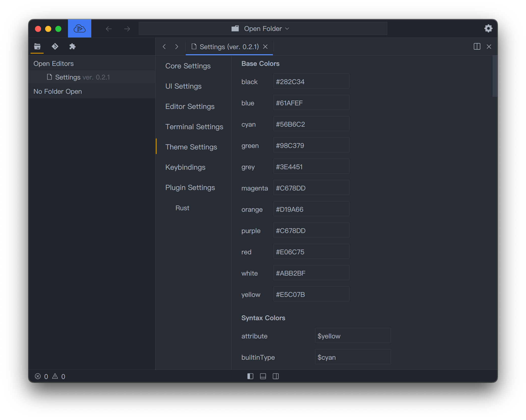
Task: Open the remote connection cloud icon
Action: tap(79, 29)
